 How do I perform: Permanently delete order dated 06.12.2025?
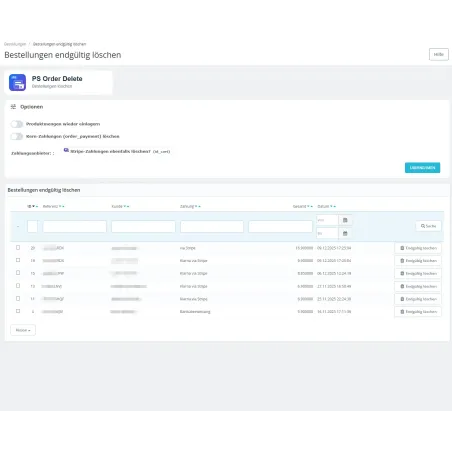click(x=418, y=273)
